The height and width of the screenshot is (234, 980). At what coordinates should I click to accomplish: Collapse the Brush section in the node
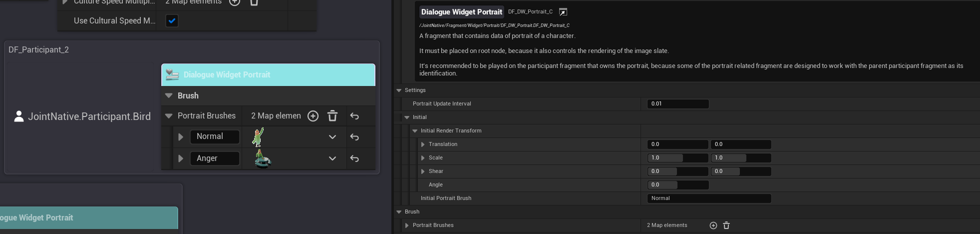tap(169, 95)
